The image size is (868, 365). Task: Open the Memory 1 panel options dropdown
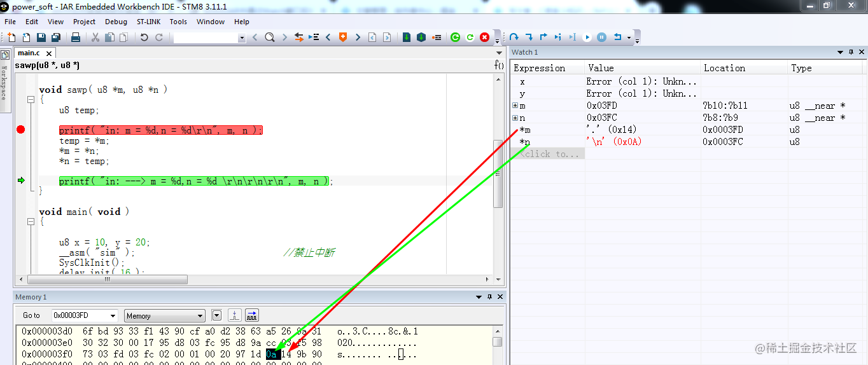pyautogui.click(x=479, y=297)
